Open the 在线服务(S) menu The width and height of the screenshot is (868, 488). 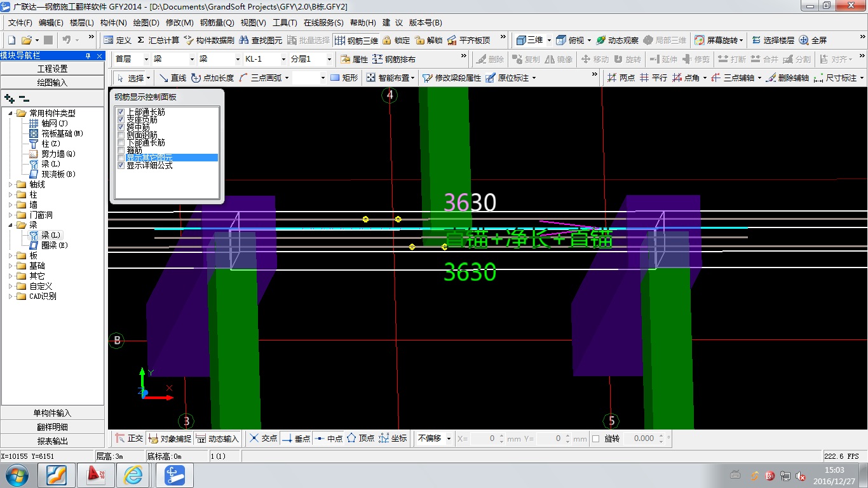pyautogui.click(x=323, y=22)
